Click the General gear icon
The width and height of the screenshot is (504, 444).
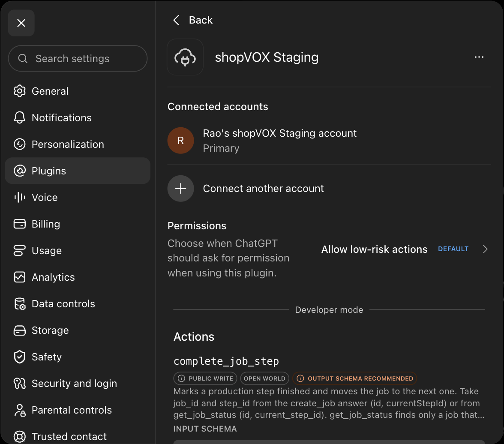(20, 91)
